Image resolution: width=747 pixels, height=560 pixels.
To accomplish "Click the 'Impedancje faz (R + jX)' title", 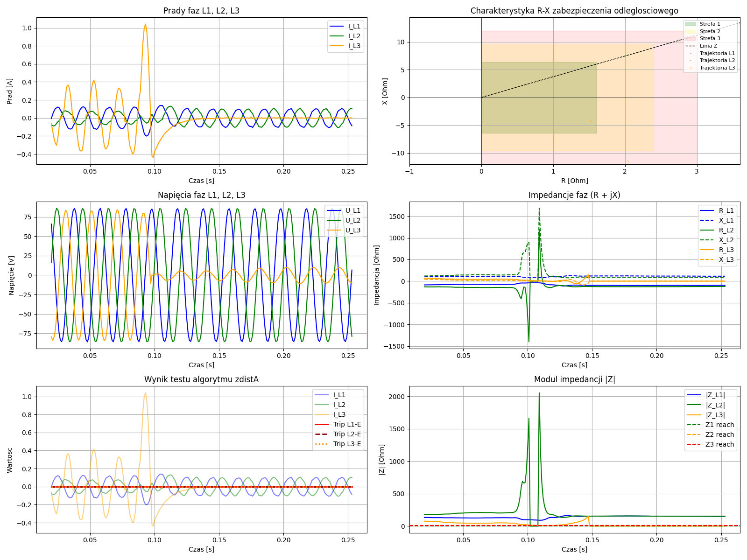I will pyautogui.click(x=574, y=195).
